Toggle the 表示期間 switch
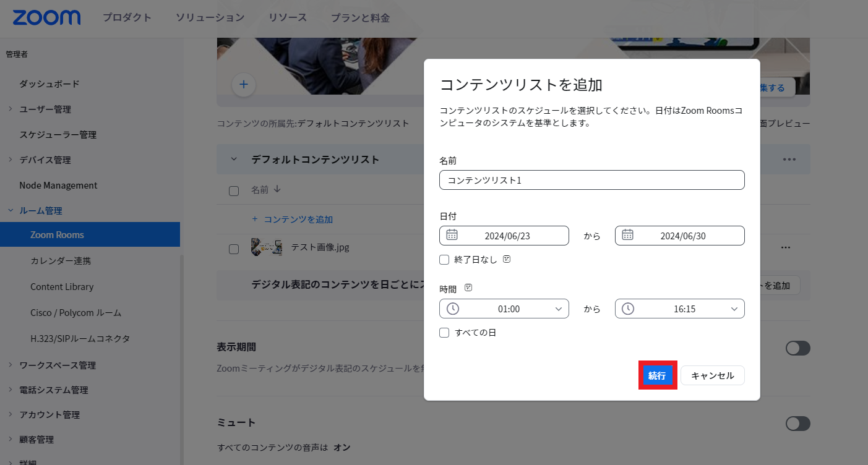868x465 pixels. pyautogui.click(x=797, y=348)
